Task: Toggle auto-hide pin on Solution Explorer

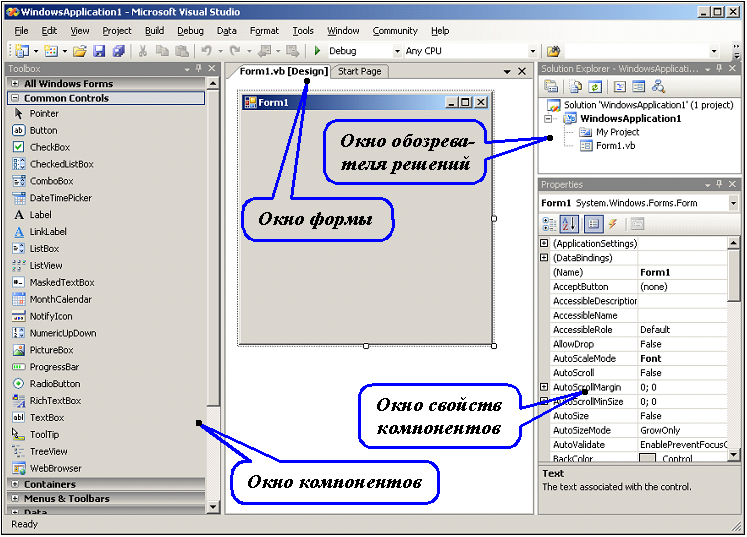Action: [x=719, y=69]
